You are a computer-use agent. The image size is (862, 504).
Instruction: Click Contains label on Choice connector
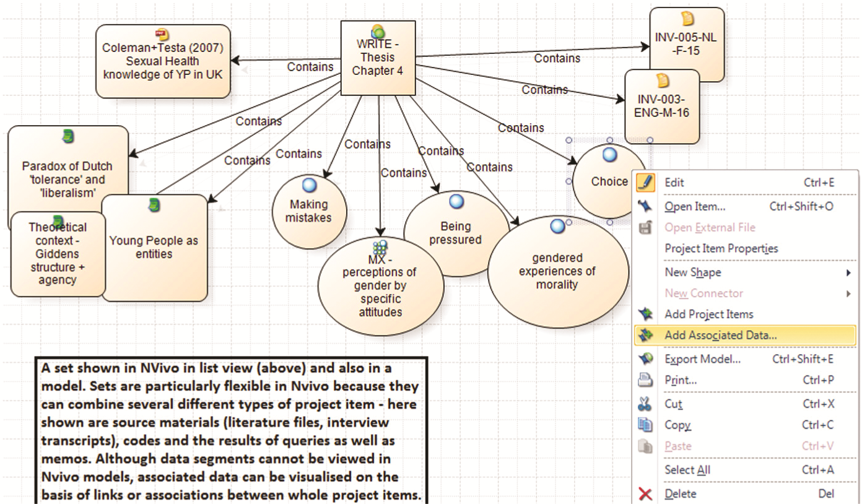(521, 128)
